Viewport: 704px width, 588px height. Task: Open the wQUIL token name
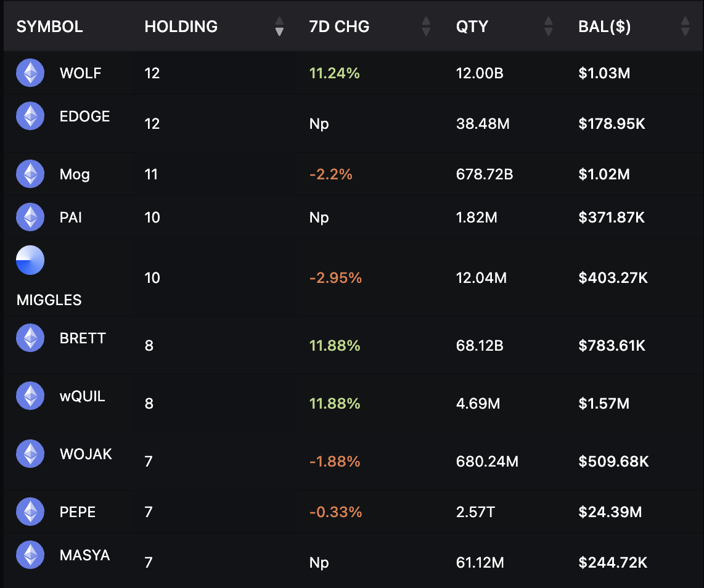tap(82, 396)
